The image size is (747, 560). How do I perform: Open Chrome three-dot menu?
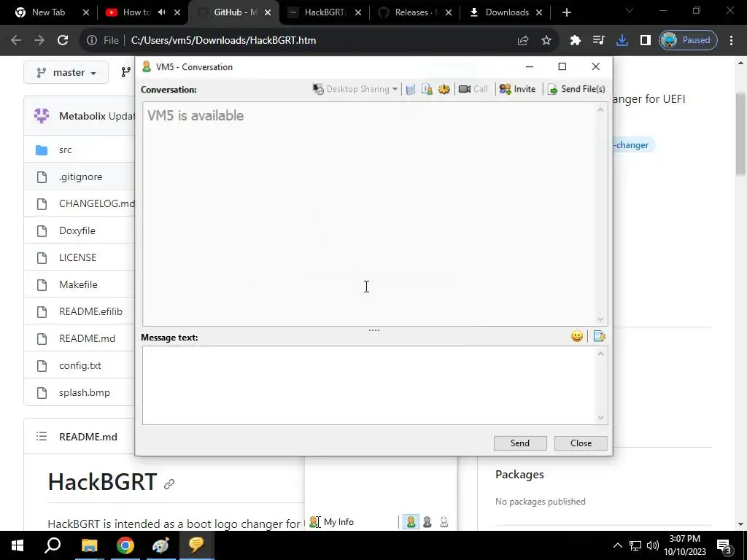(x=731, y=41)
